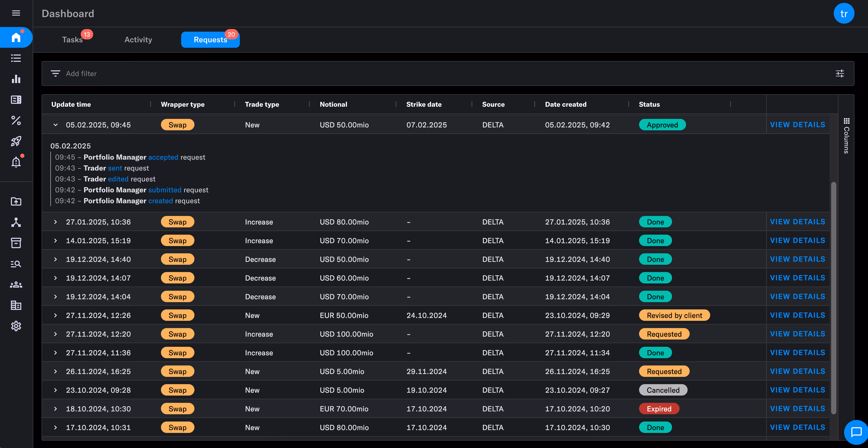Sort by Notional column header

tap(333, 104)
